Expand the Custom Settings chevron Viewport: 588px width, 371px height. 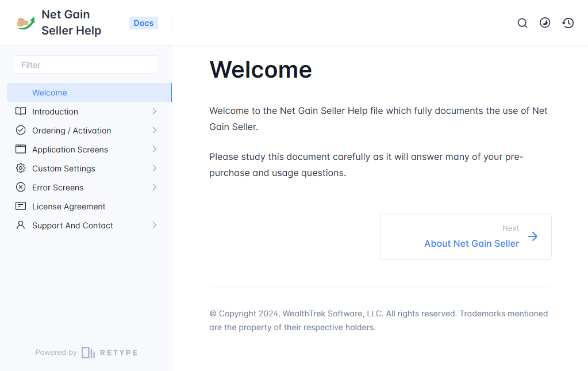[x=155, y=168]
